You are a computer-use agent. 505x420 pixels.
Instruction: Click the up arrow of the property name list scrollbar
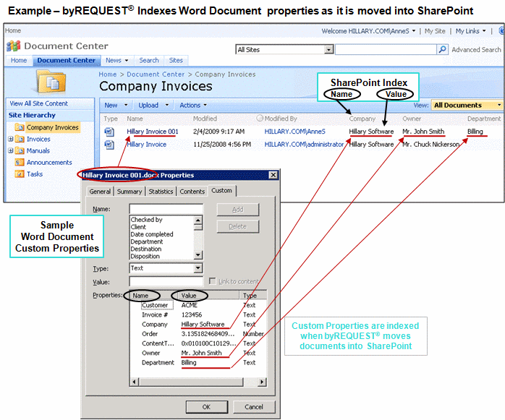point(198,220)
